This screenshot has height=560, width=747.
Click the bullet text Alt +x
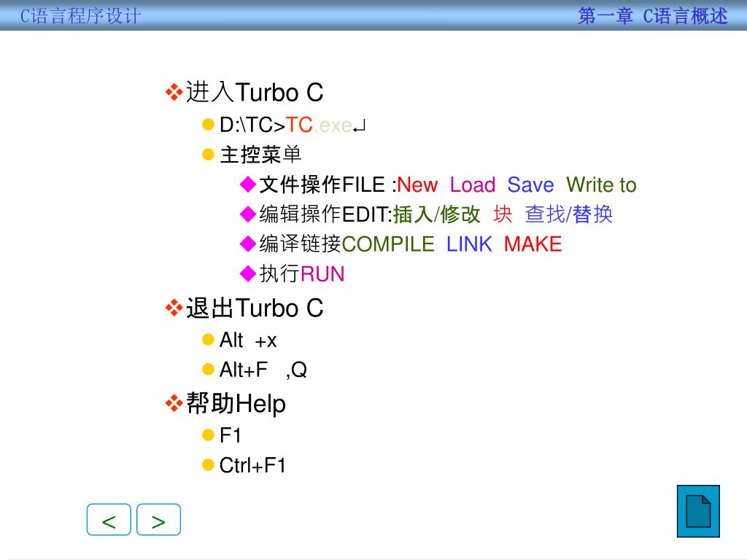(248, 341)
